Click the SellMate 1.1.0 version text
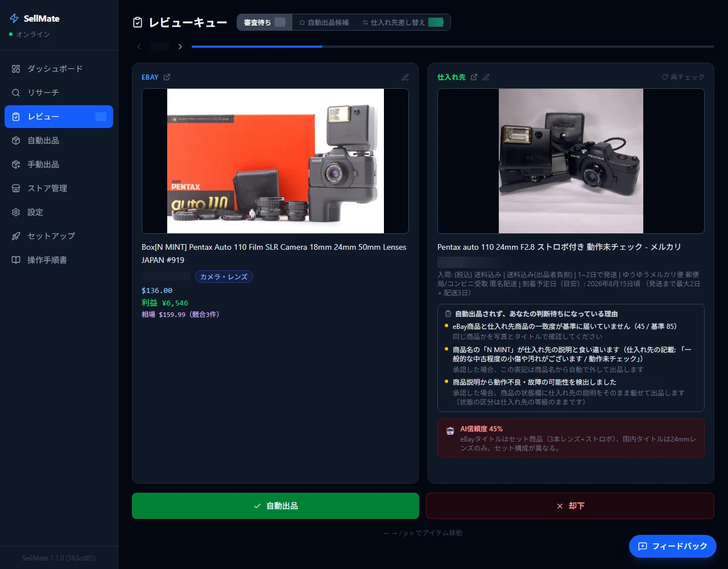 pos(59,558)
